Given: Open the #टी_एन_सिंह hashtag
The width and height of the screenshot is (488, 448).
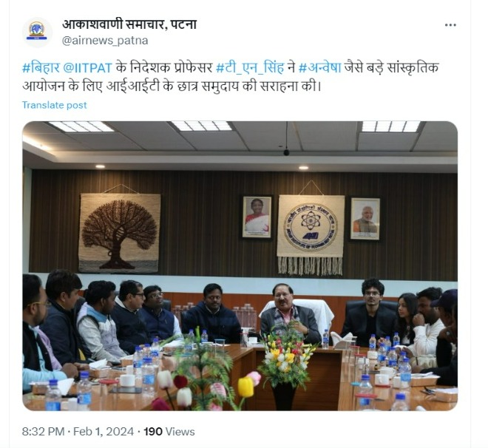Looking at the screenshot, I should pyautogui.click(x=250, y=67).
